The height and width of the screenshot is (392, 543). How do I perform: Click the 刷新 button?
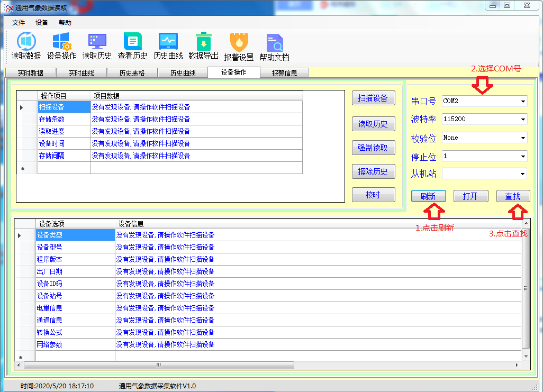tap(428, 196)
